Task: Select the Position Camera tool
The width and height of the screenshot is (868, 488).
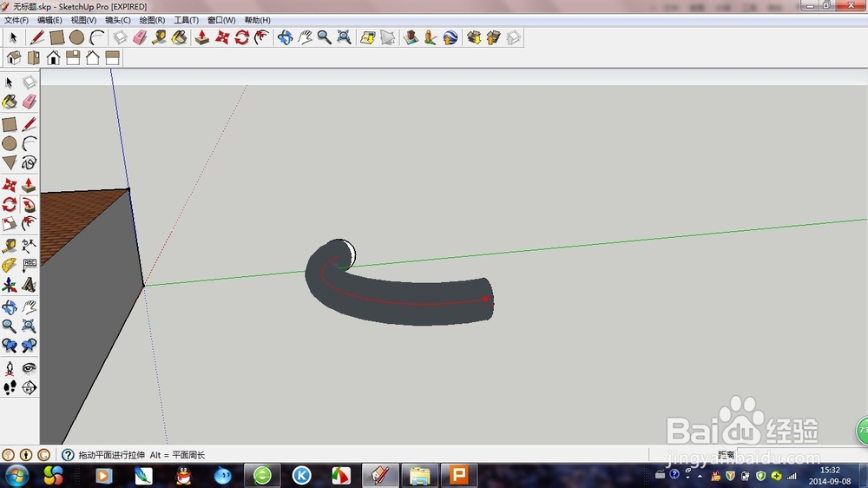Action: pyautogui.click(x=10, y=368)
